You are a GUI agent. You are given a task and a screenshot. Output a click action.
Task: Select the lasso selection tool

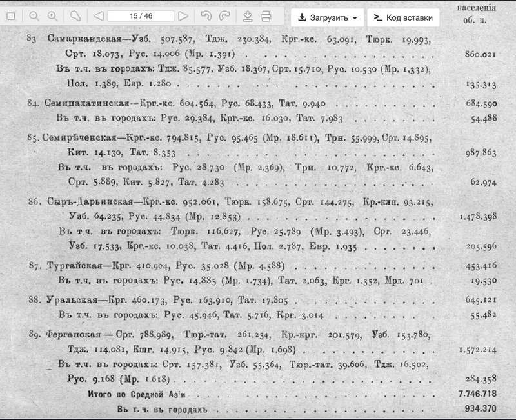pos(75,16)
